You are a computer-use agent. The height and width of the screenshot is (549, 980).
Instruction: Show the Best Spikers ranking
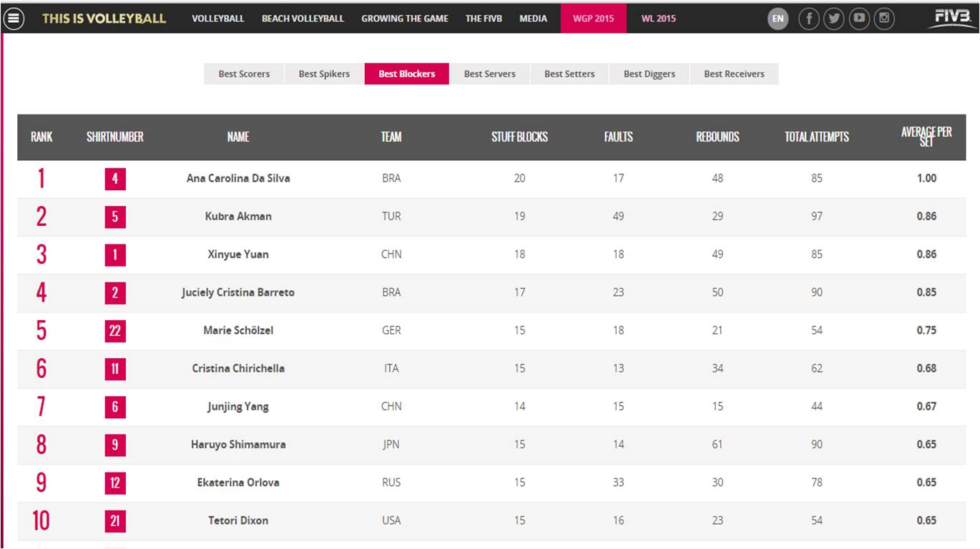point(324,74)
